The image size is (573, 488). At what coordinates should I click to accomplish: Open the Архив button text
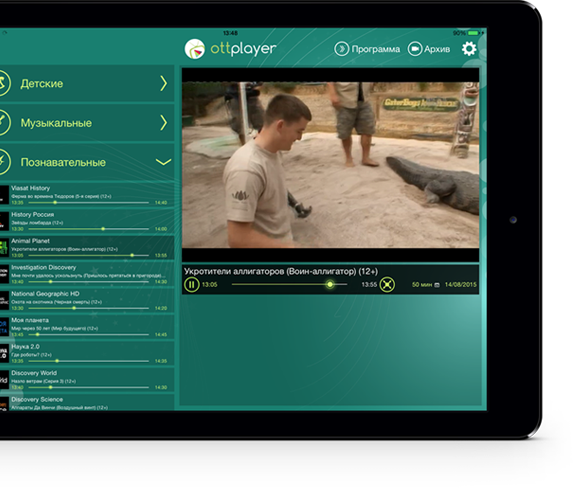[x=437, y=49]
